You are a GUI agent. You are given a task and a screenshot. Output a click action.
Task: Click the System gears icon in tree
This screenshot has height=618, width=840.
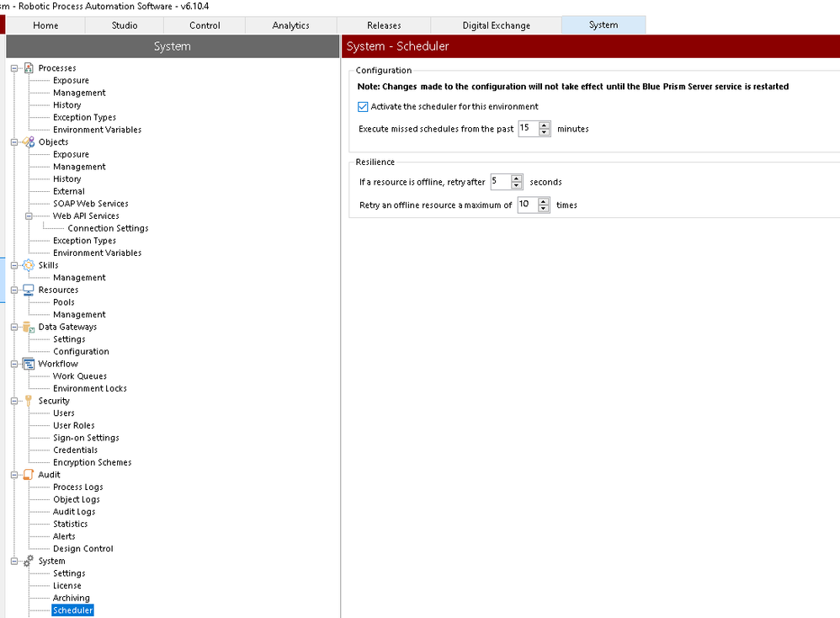(x=29, y=562)
